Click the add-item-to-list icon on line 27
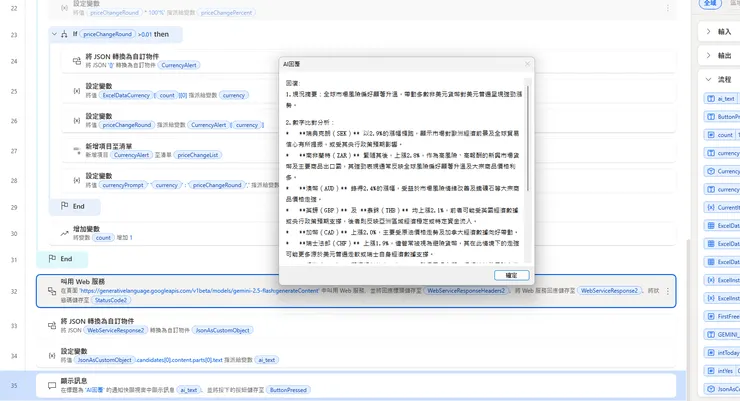The height and width of the screenshot is (401, 740). (x=76, y=150)
